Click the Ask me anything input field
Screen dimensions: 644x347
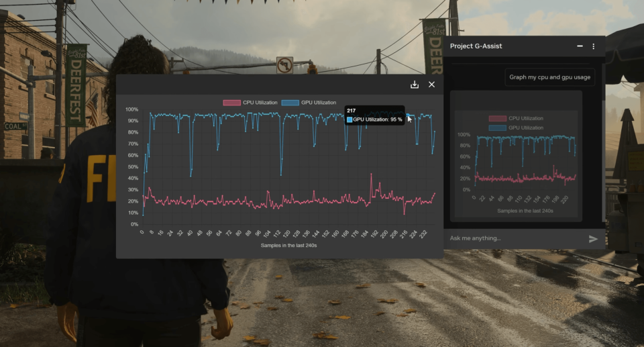pos(516,238)
